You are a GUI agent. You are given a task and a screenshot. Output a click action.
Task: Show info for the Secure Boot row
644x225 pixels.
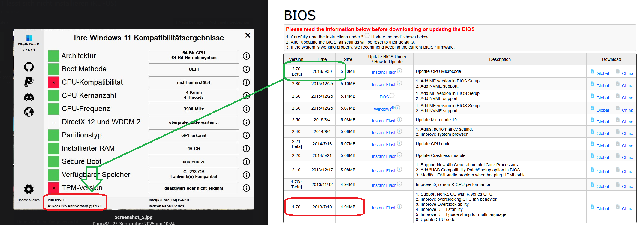[x=246, y=162]
